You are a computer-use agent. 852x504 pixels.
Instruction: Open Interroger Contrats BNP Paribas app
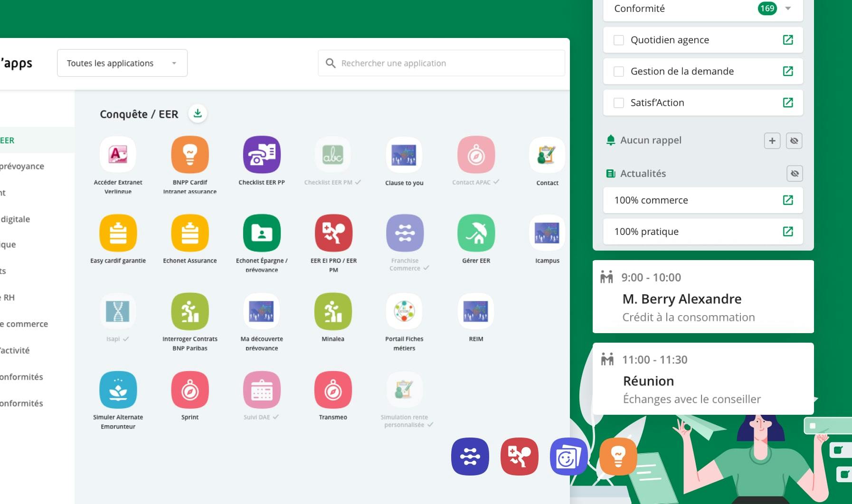point(190,311)
